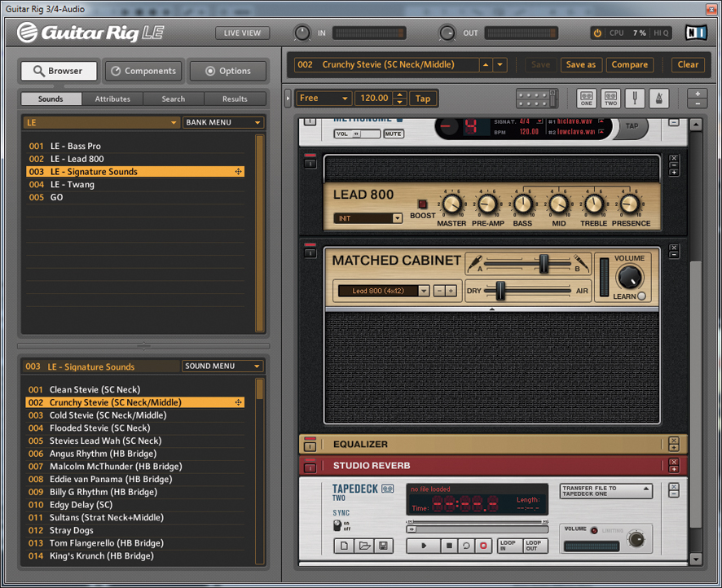Click the Clear button

(688, 65)
